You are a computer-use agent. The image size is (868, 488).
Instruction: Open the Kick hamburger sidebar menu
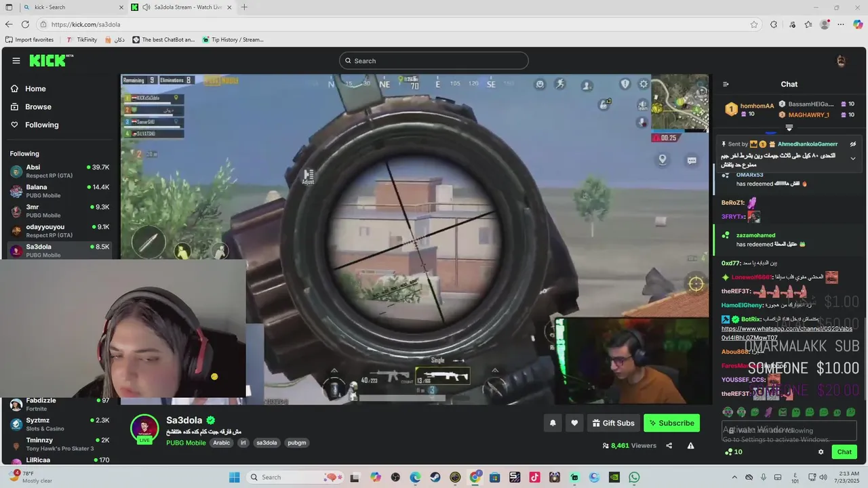tap(16, 61)
